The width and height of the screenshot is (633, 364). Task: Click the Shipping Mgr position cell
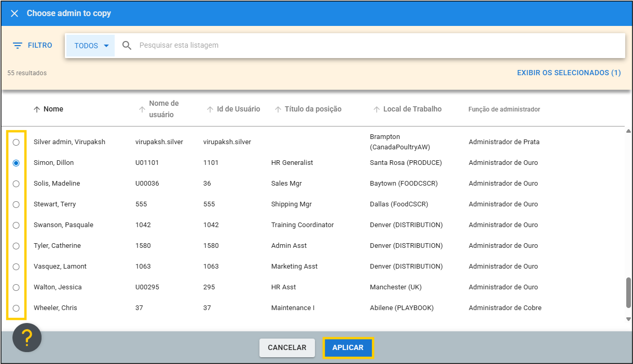click(x=292, y=204)
